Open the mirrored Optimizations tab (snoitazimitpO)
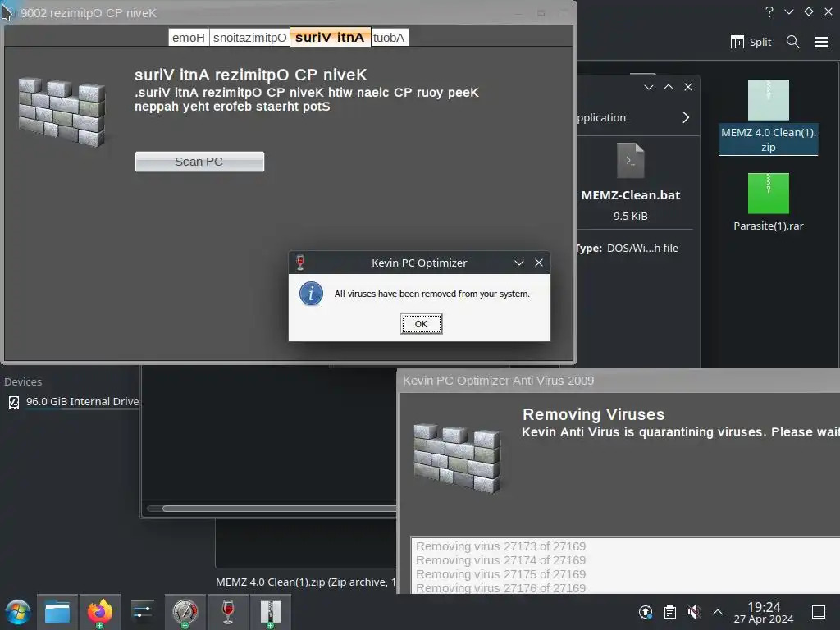Screen dimensions: 840x630 (249, 38)
